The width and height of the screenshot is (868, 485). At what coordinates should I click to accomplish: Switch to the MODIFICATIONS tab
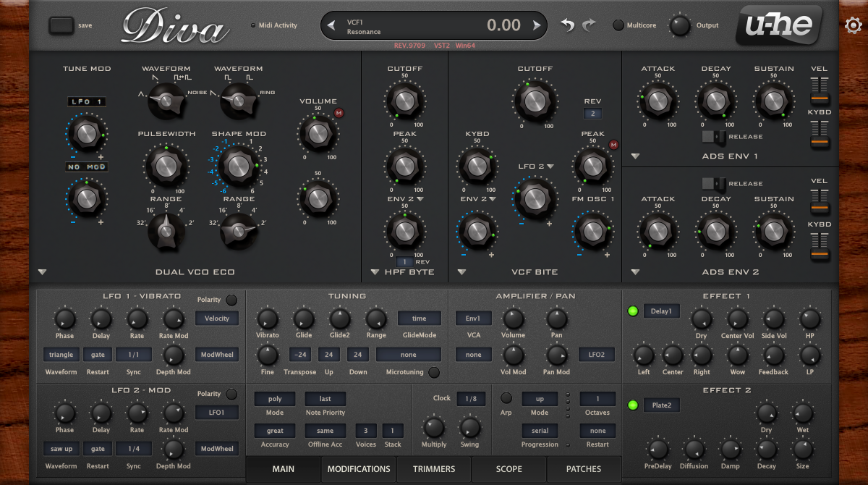click(359, 469)
